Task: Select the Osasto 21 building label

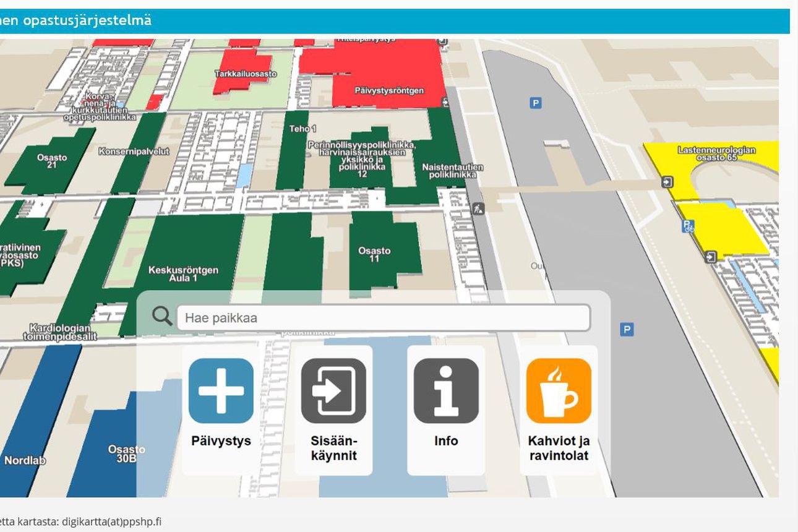Action: [x=51, y=161]
